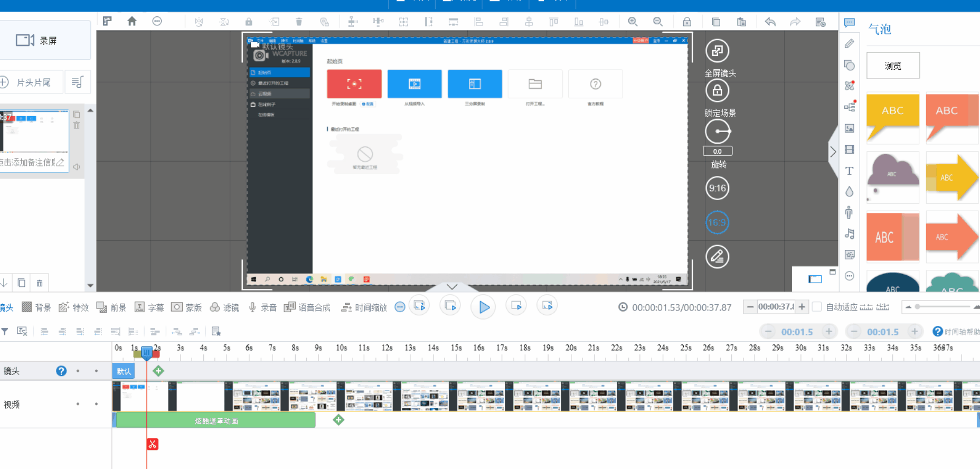Switch to the 滤镜 timeline tab

point(224,307)
